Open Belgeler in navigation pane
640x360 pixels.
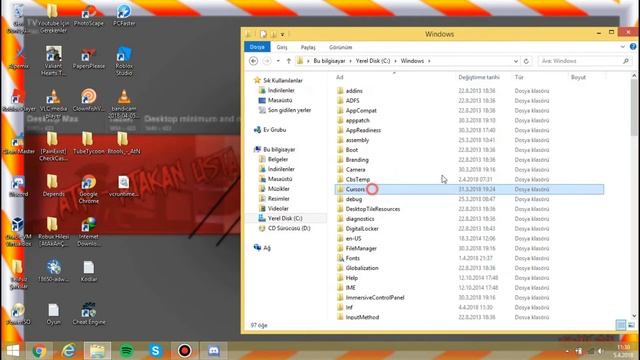tap(278, 159)
